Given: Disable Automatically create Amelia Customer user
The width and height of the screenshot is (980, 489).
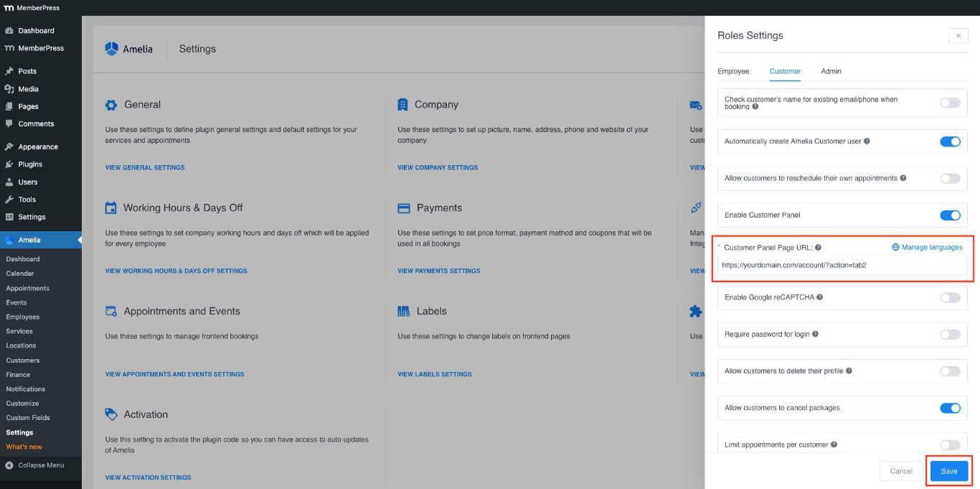Looking at the screenshot, I should pyautogui.click(x=950, y=141).
